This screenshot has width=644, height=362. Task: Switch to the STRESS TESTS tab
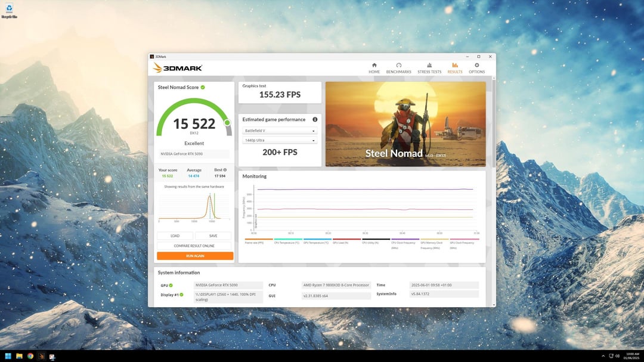pyautogui.click(x=429, y=68)
